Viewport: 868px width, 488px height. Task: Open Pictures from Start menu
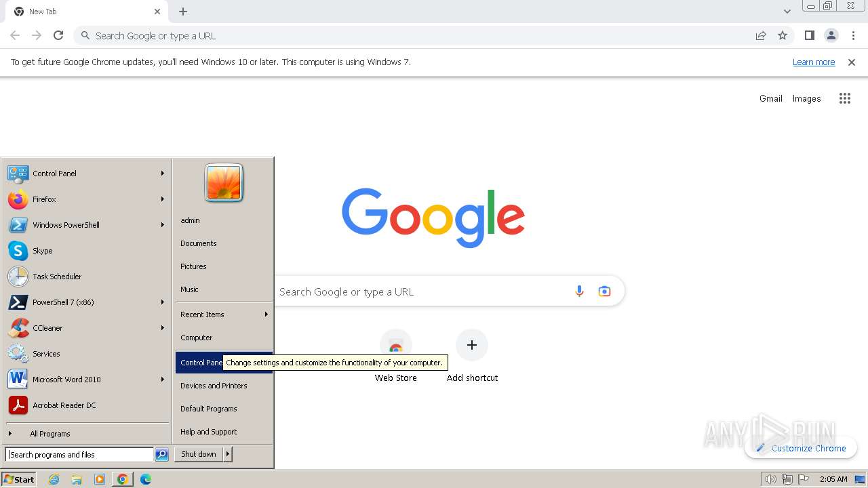pos(224,266)
